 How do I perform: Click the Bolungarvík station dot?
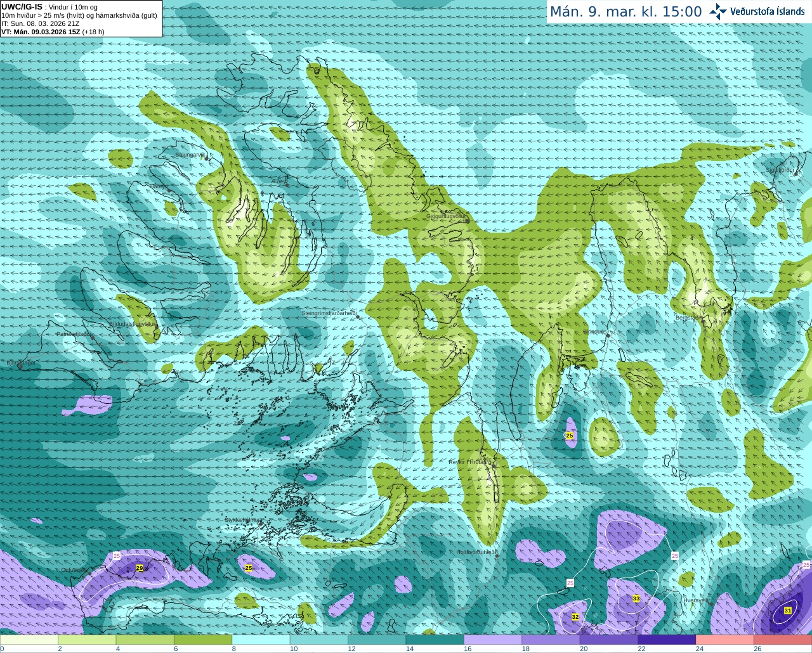click(x=207, y=159)
